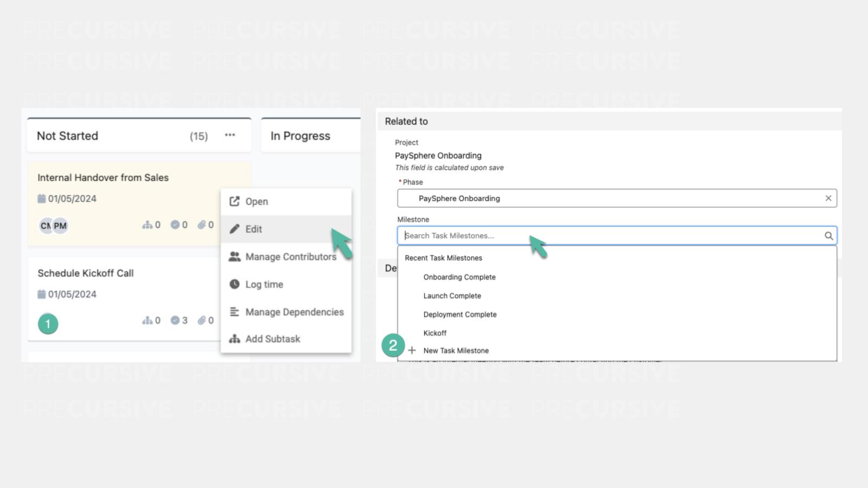The width and height of the screenshot is (868, 488).
Task: Click the Open external-link icon in context menu
Action: click(x=234, y=202)
